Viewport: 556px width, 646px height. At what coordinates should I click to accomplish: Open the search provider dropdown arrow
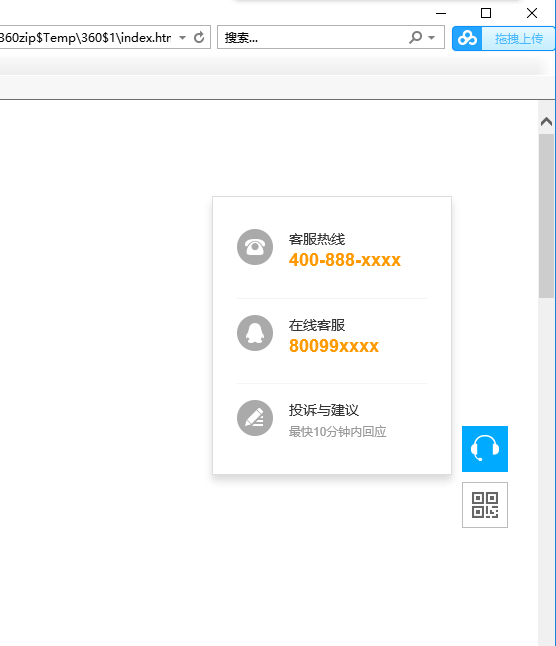click(x=432, y=37)
